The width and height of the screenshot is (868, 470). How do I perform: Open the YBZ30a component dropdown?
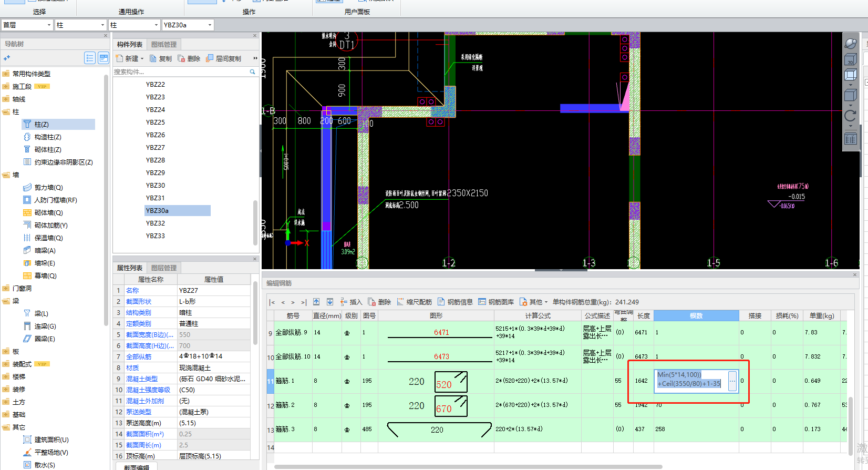(210, 25)
